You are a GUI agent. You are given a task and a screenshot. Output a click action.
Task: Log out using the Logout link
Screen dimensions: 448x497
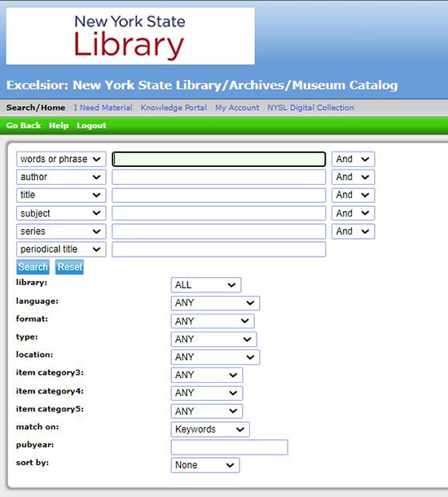pos(91,125)
